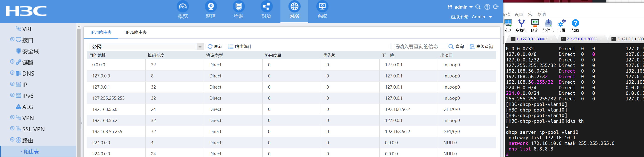Viewport: 644px width, 157px height.
Task: Expand the IPv6 node in sidebar
Action: coord(12,95)
